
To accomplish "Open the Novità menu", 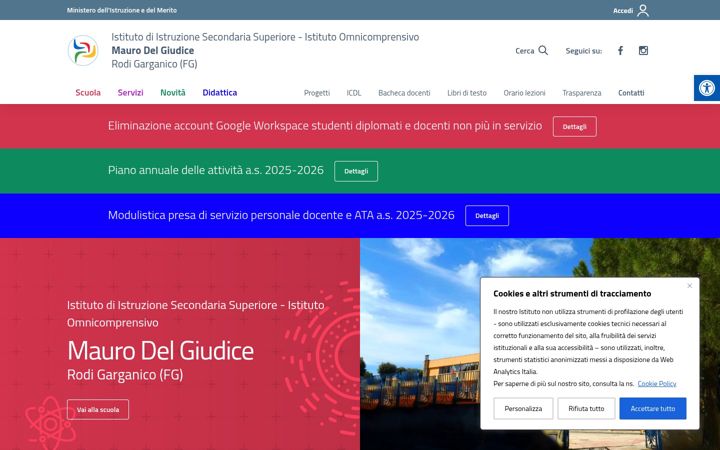I will 173,92.
